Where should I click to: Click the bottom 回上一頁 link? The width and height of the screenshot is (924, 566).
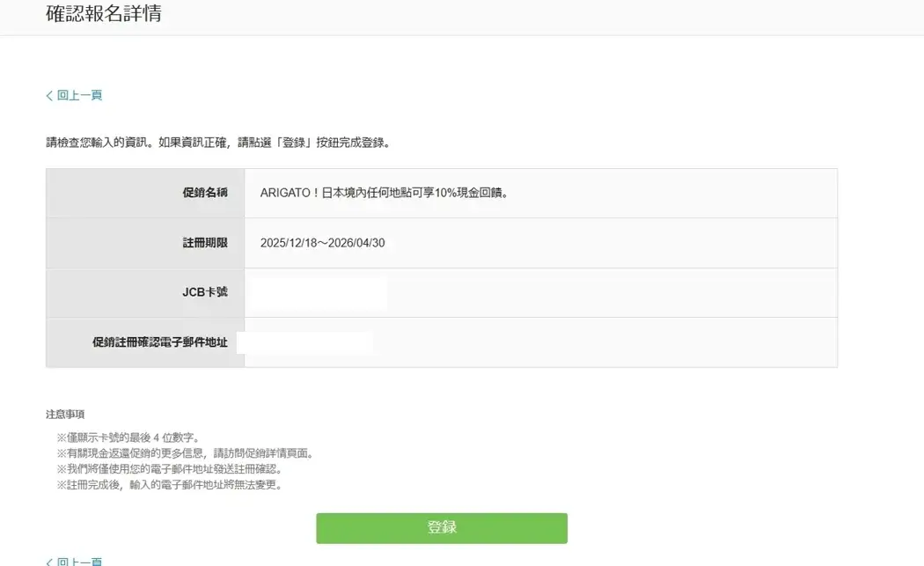[x=79, y=562]
